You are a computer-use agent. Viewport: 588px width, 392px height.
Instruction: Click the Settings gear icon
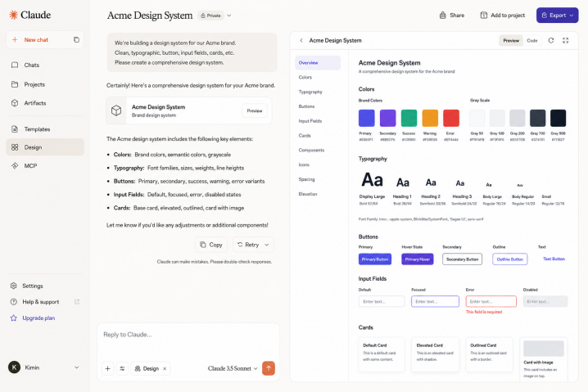13,286
